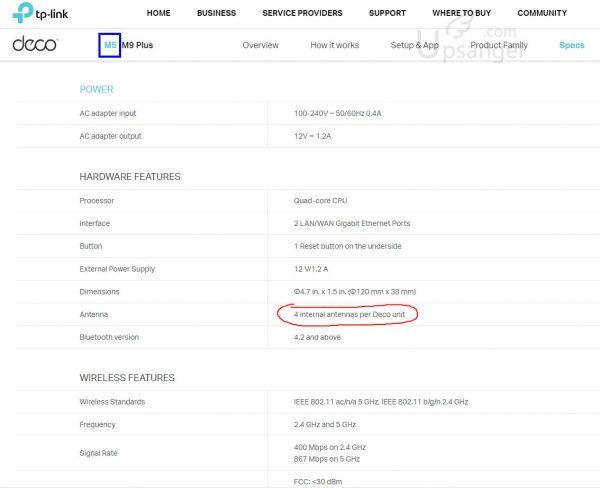Click the 'Quad-core CPU' value
Image resolution: width=600 pixels, height=488 pixels.
pyautogui.click(x=320, y=201)
